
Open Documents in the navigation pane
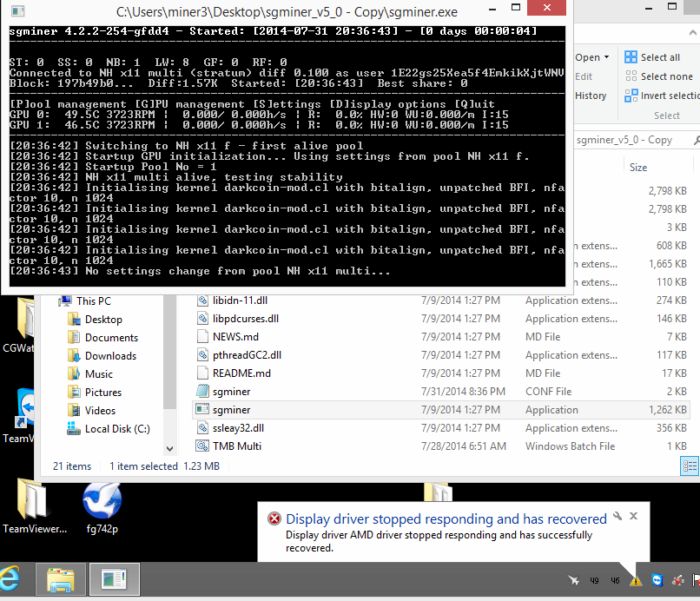tap(112, 338)
